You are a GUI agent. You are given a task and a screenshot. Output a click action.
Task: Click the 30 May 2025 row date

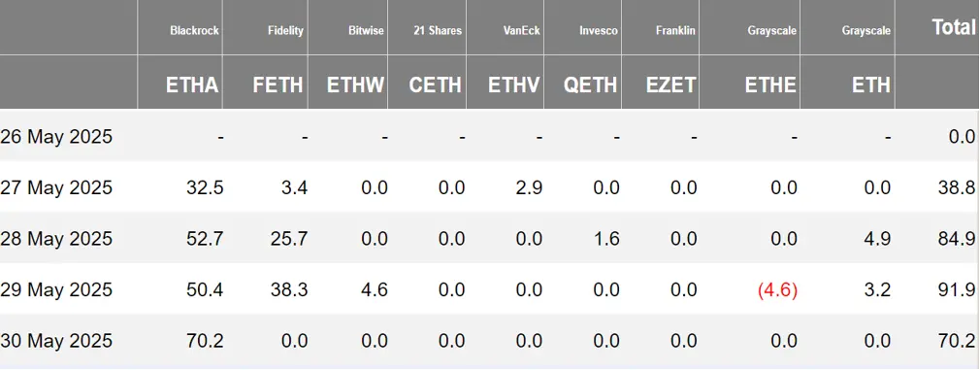[x=56, y=341]
